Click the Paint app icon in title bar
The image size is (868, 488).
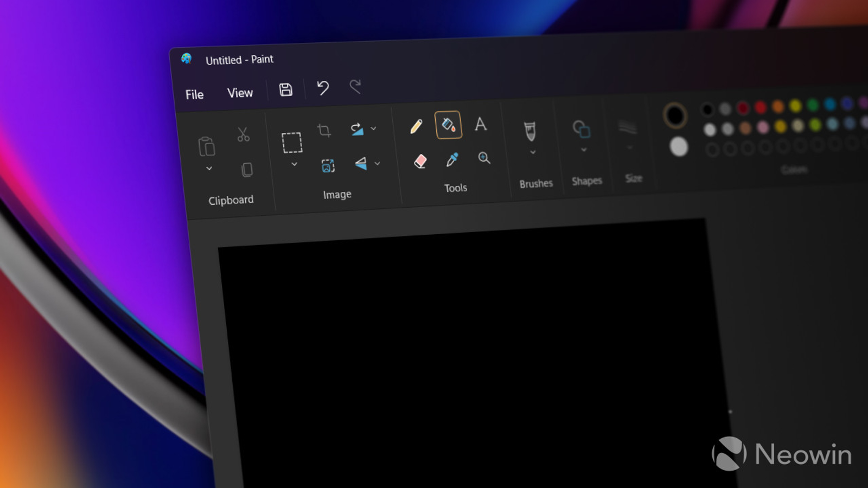point(187,59)
